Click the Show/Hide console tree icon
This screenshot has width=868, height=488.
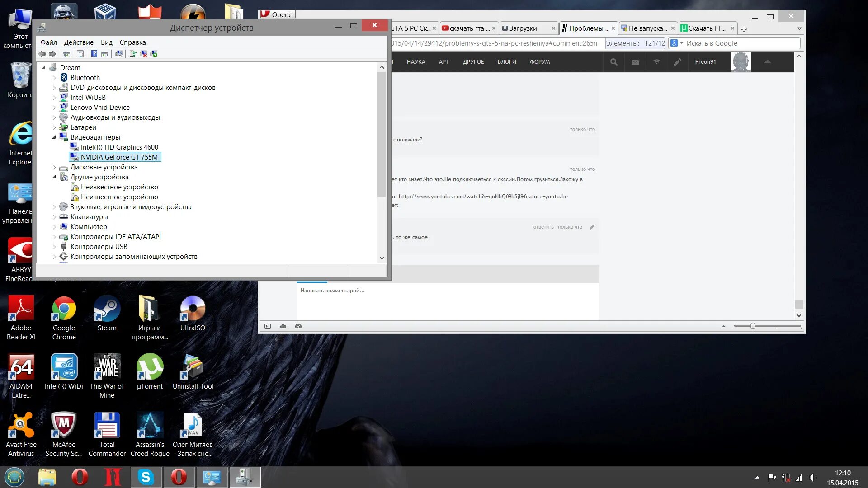(66, 54)
